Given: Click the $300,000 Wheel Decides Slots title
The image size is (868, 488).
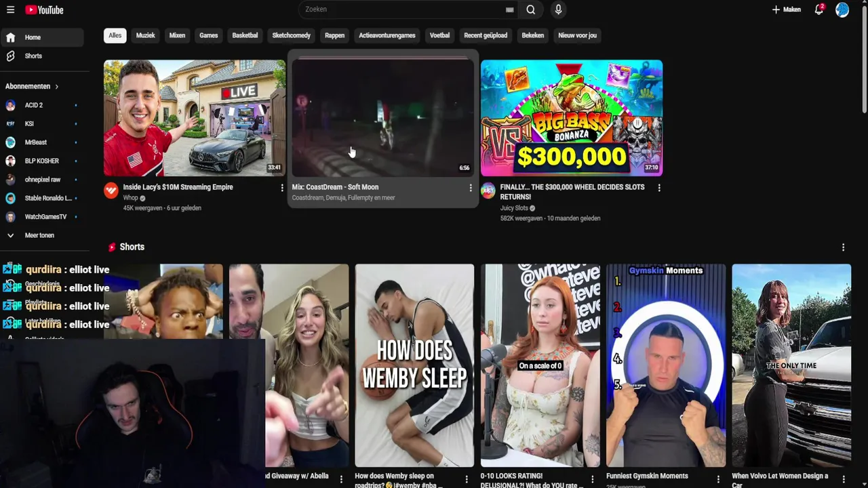Looking at the screenshot, I should click(572, 192).
